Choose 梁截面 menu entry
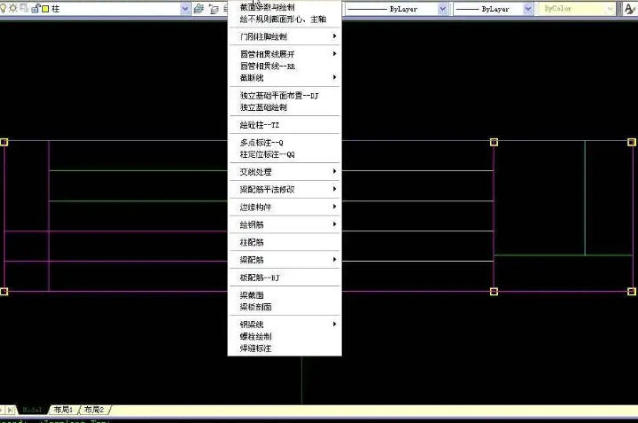Image resolution: width=638 pixels, height=423 pixels. (284, 295)
